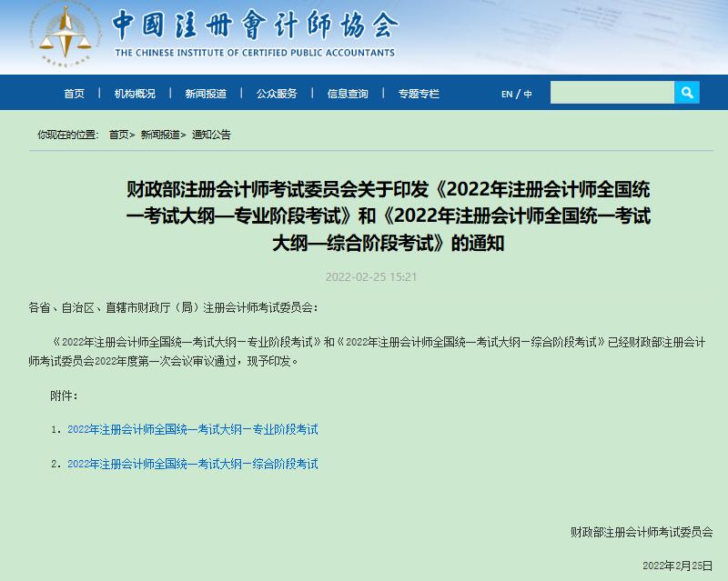Image resolution: width=728 pixels, height=581 pixels.
Task: Click breadcrumb link 首页
Action: click(x=119, y=135)
